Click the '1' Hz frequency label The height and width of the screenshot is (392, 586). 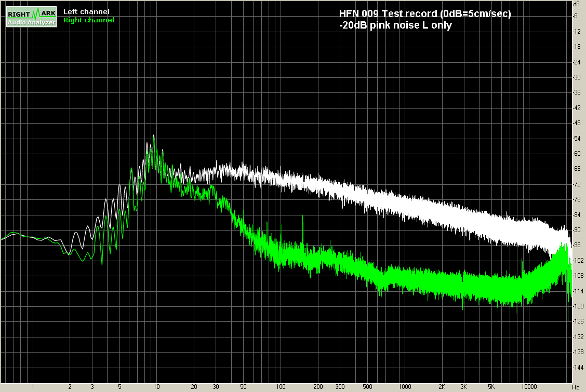[33, 387]
